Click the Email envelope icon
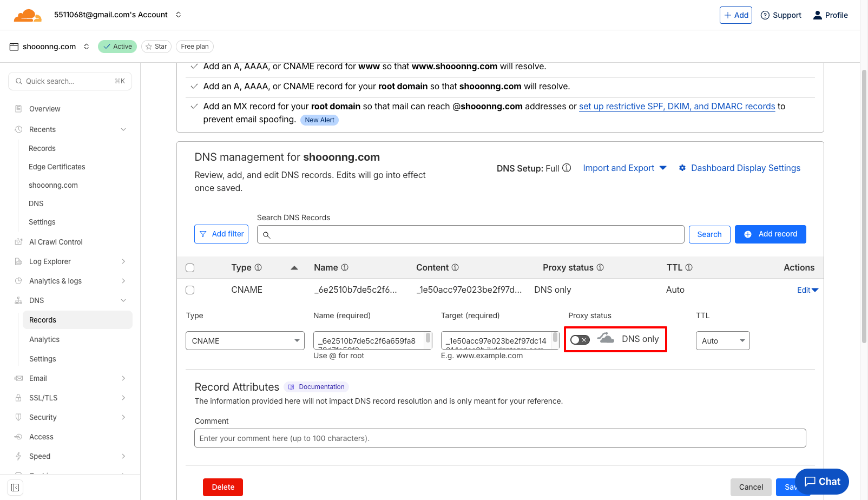The height and width of the screenshot is (500, 868). [x=18, y=378]
